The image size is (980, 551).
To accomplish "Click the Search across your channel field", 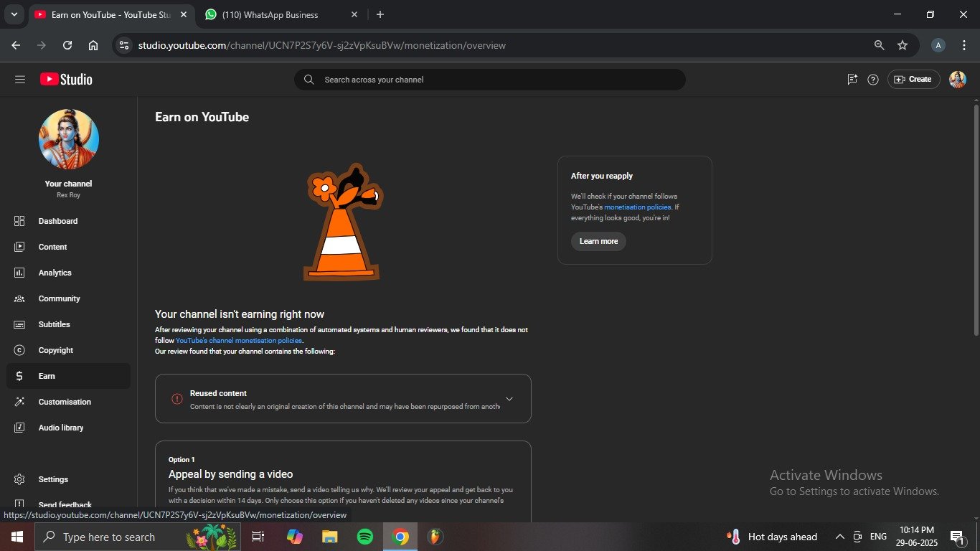I will [x=489, y=80].
